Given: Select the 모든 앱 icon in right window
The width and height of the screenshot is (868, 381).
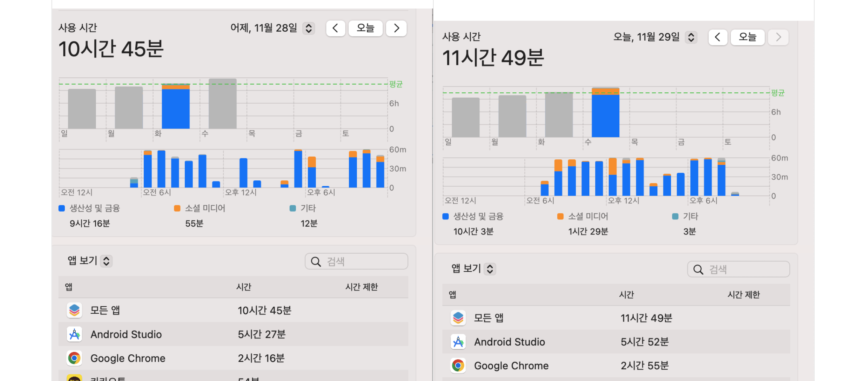Looking at the screenshot, I should tap(458, 318).
